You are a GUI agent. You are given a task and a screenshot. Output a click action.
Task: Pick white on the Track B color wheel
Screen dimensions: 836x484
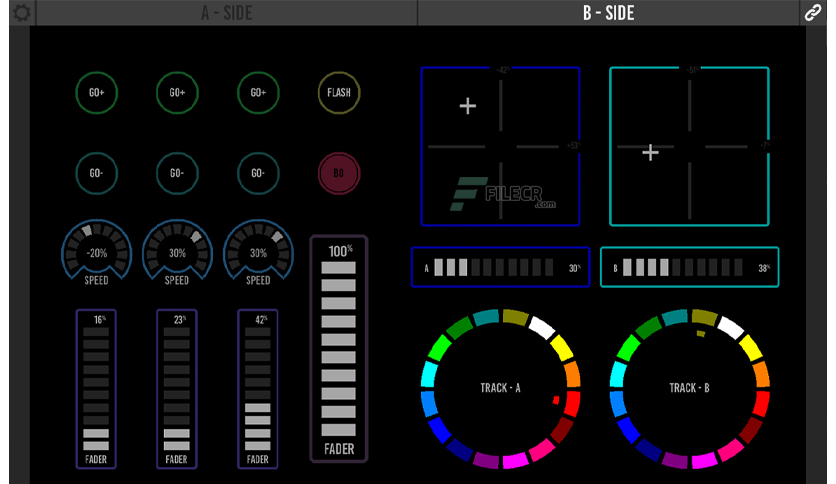[731, 327]
